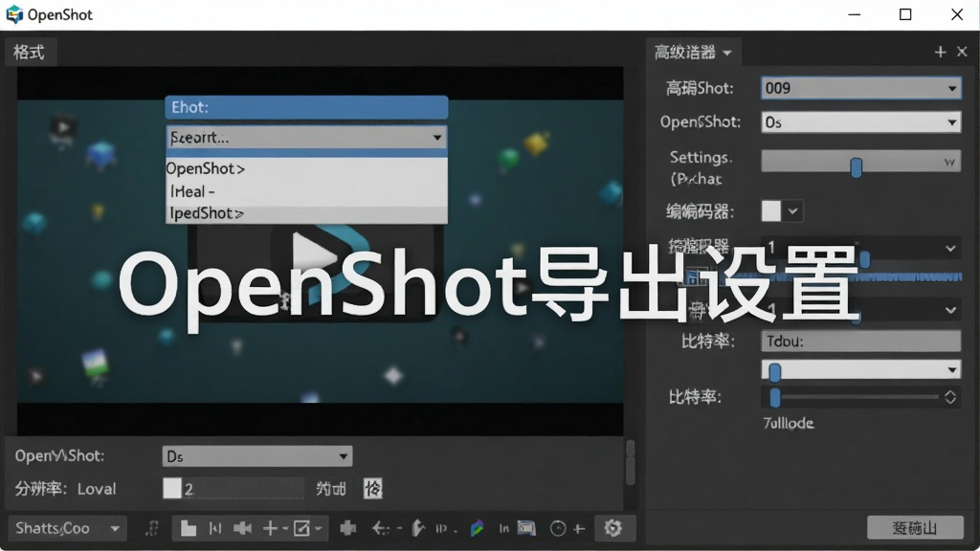Click the music note icon in bottom toolbar

click(x=152, y=528)
